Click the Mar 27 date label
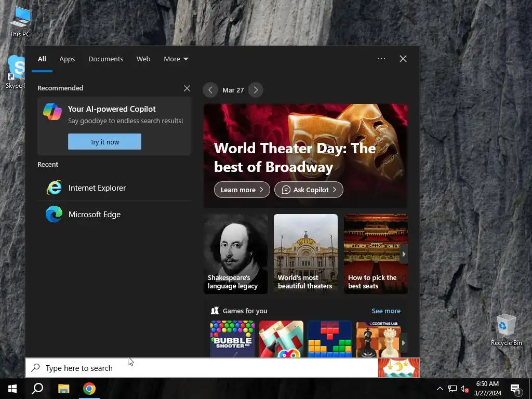The image size is (532, 399). pyautogui.click(x=233, y=90)
